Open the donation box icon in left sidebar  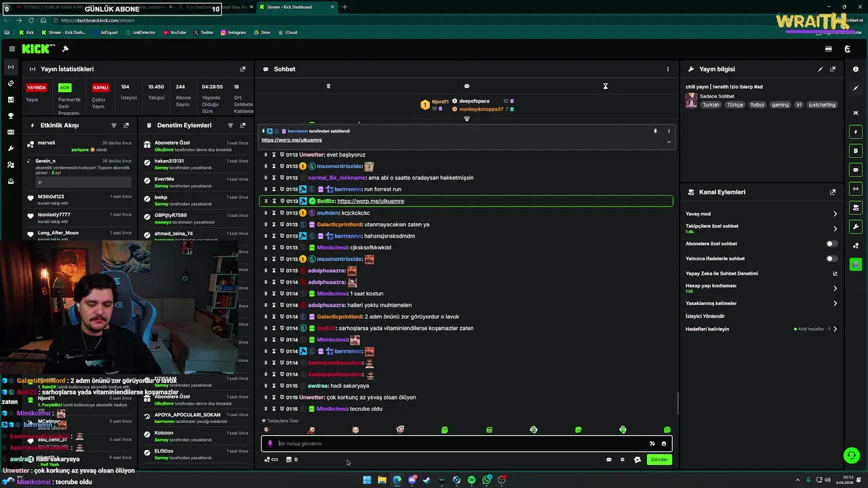10,181
